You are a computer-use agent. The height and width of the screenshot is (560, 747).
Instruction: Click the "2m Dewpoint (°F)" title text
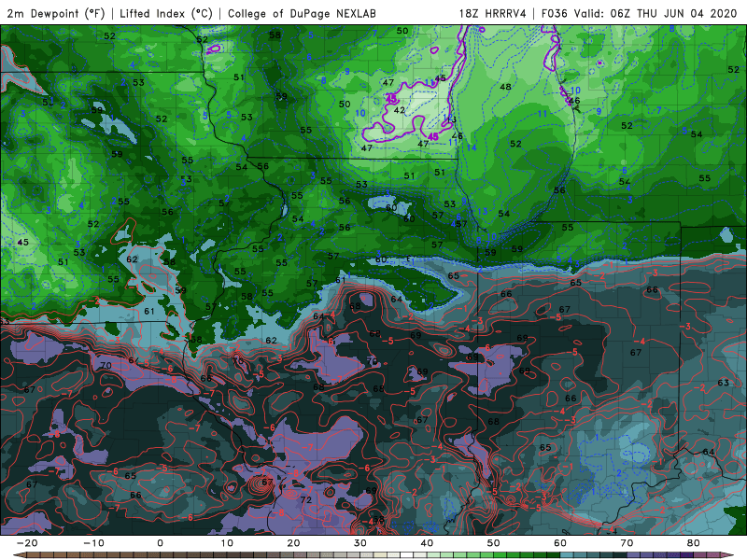point(55,13)
